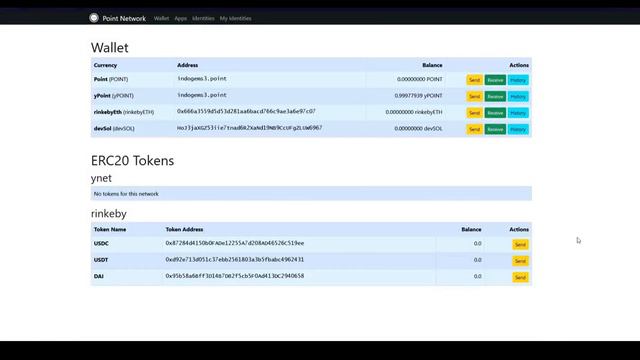View History for devSol

click(x=518, y=129)
